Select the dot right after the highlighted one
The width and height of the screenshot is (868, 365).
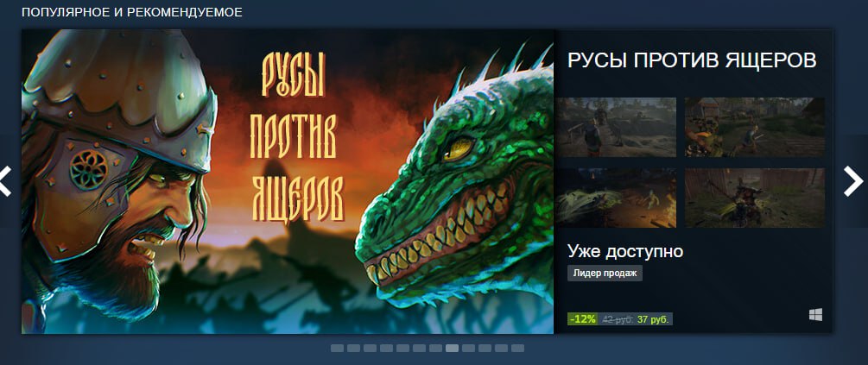[468, 349]
